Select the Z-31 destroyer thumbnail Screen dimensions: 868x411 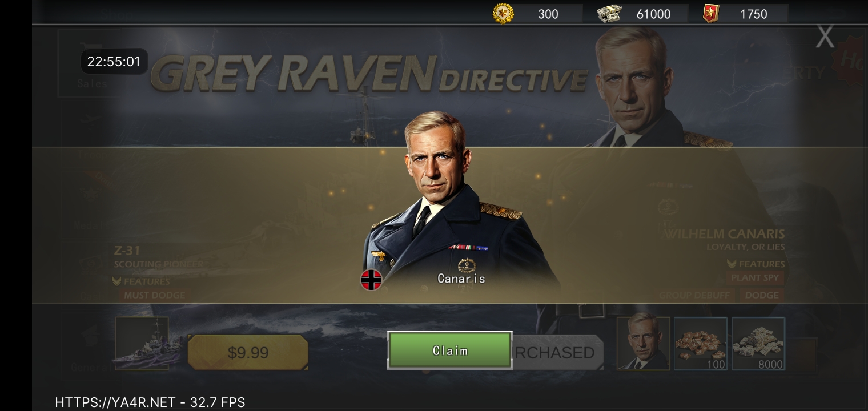coord(142,344)
